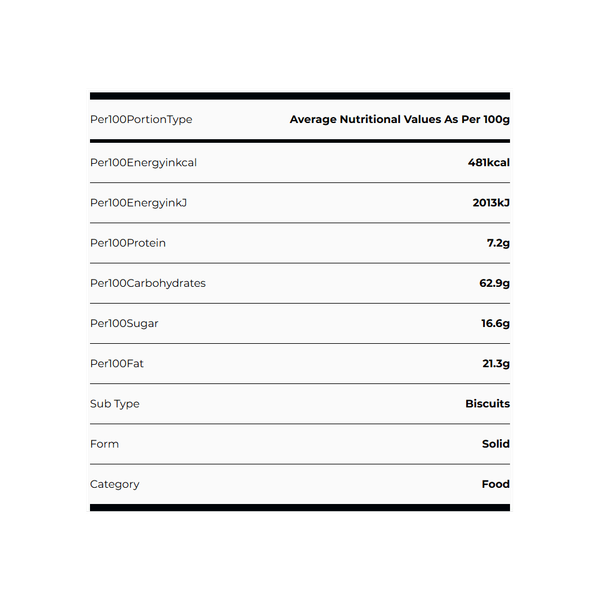Click the Per100Fat label
Image resolution: width=600 pixels, height=600 pixels.
click(x=117, y=364)
